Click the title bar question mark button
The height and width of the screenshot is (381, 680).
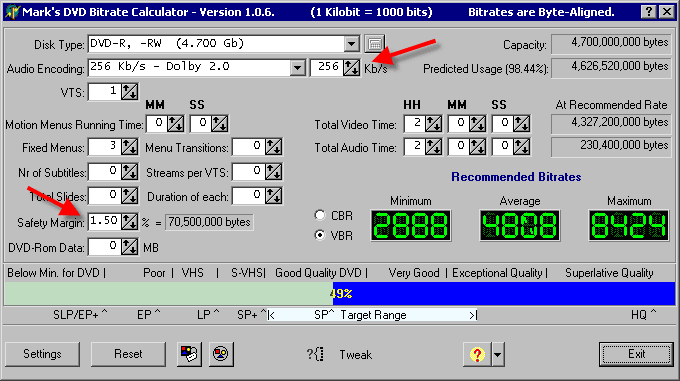coord(648,12)
